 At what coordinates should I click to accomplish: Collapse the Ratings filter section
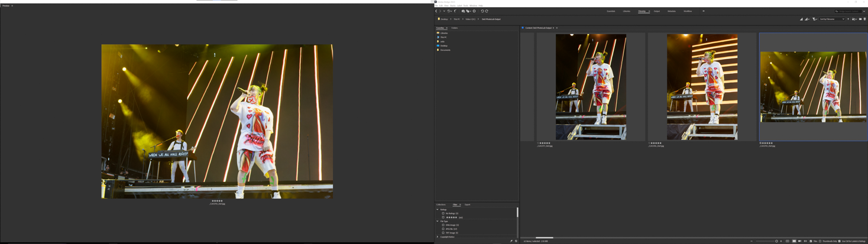tap(438, 209)
